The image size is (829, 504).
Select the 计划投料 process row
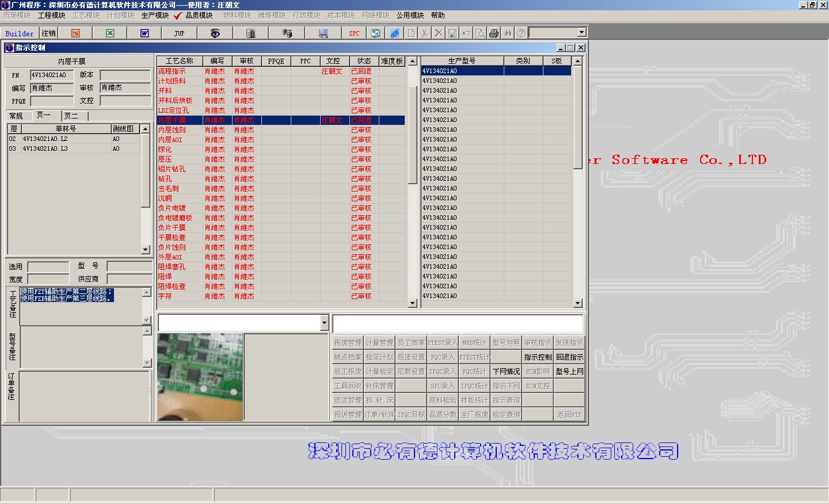(x=281, y=81)
